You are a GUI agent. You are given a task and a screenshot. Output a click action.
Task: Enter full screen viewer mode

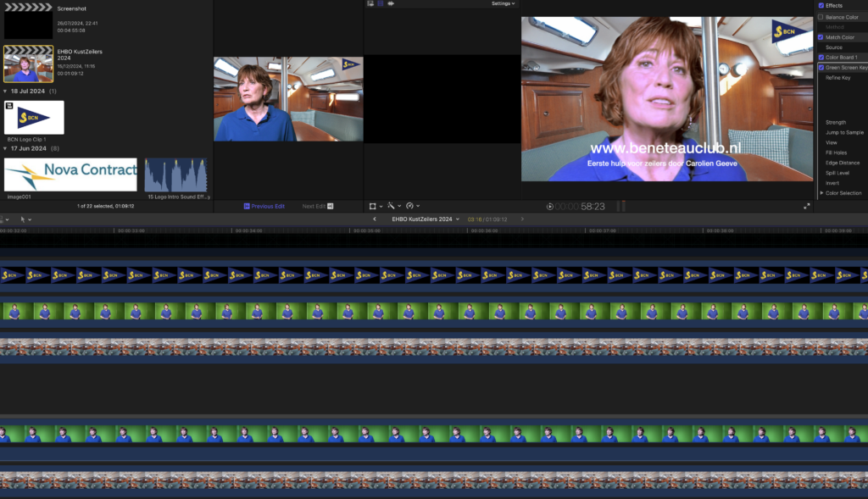tap(807, 206)
